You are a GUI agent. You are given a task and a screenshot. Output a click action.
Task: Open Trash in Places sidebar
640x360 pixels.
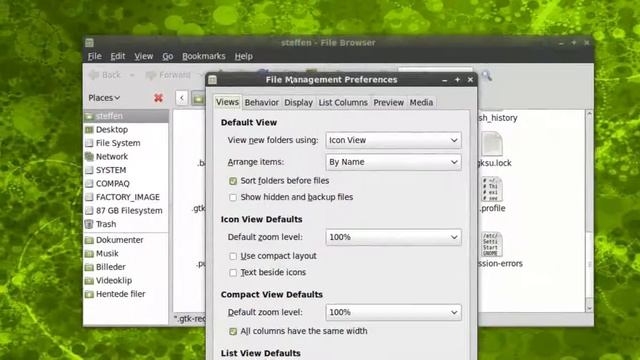coord(126,224)
